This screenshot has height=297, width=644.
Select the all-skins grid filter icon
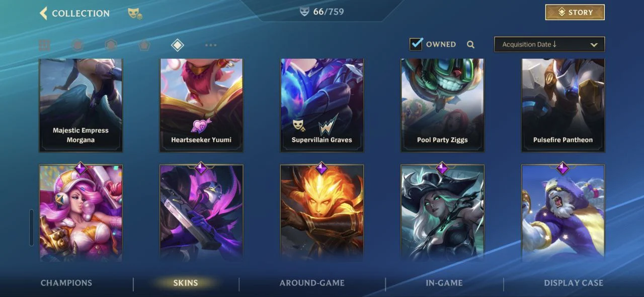[44, 45]
